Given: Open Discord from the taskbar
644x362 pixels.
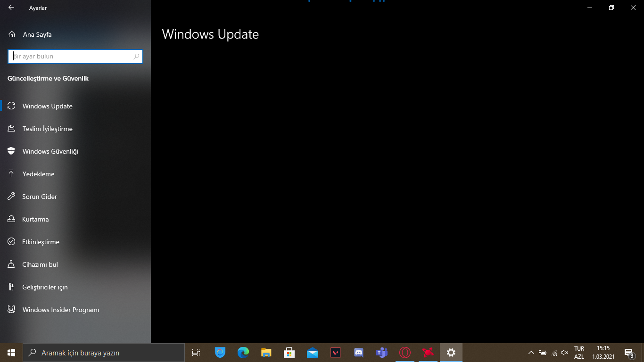Looking at the screenshot, I should 359,353.
